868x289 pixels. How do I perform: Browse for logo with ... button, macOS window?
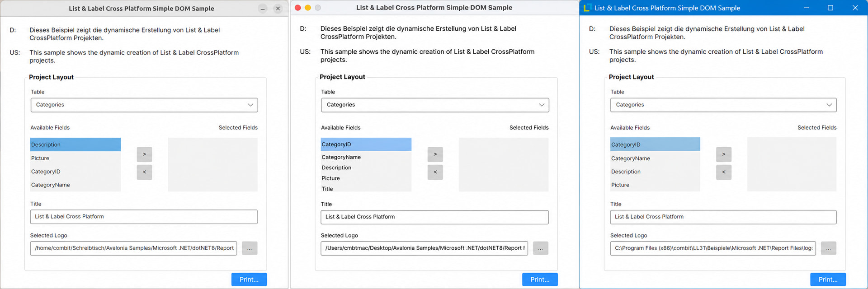tap(540, 248)
